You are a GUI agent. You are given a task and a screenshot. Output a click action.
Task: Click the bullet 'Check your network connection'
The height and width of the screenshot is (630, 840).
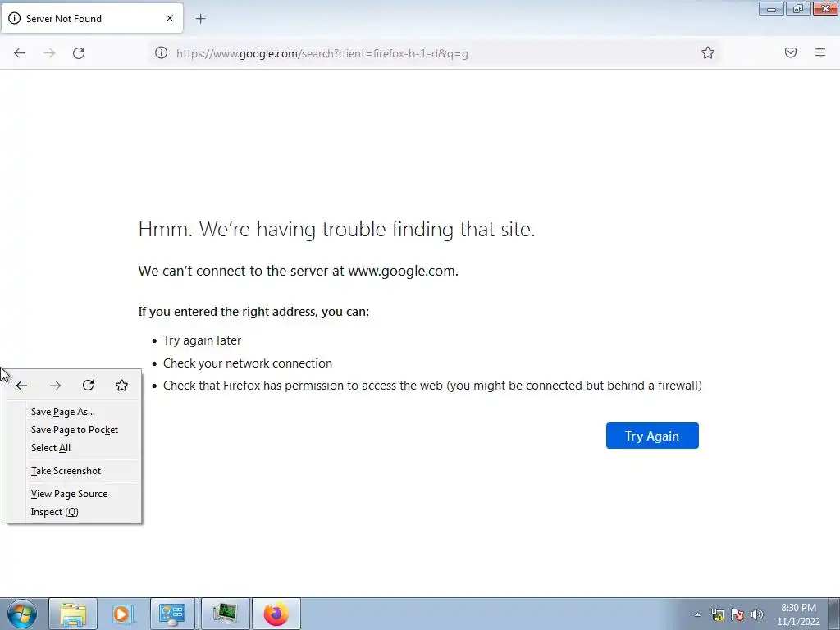coord(248,363)
